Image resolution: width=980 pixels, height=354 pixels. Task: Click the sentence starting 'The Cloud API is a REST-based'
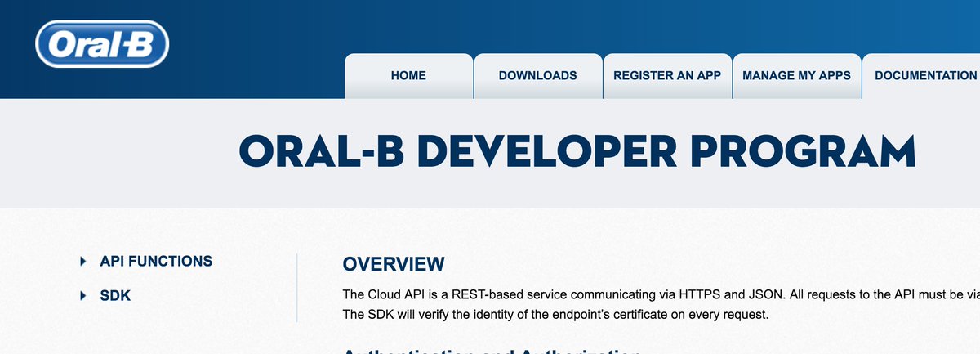coord(661,294)
